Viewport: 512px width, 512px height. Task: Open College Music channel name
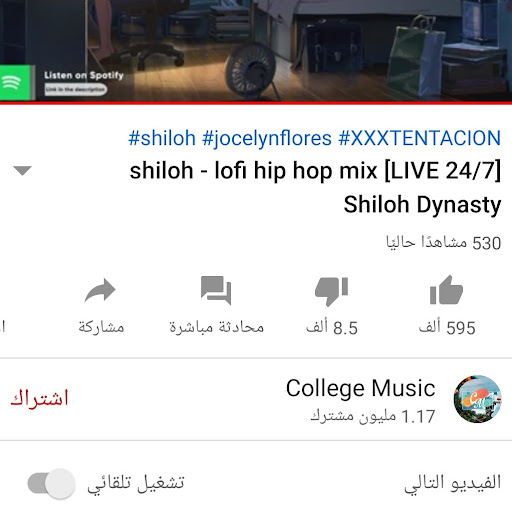tap(361, 388)
